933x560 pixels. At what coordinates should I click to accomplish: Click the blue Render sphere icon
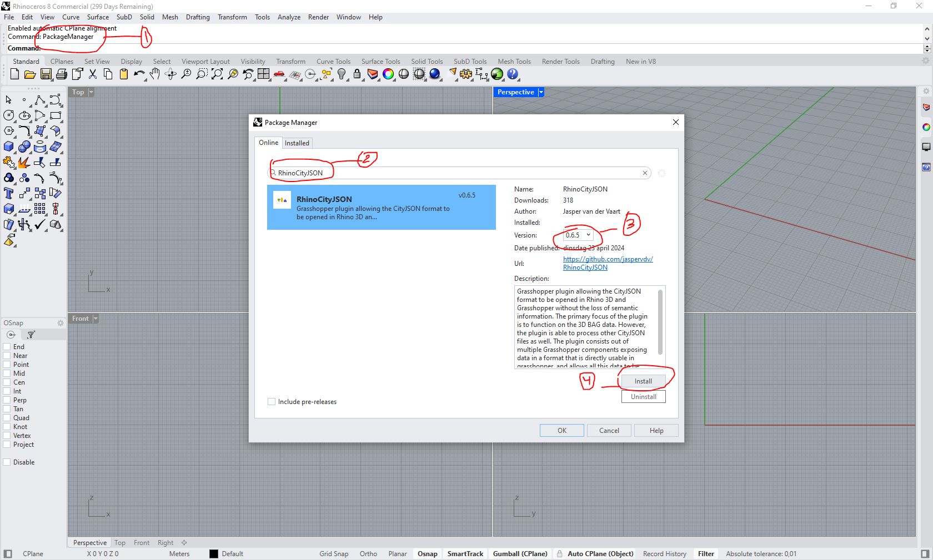[x=435, y=74]
